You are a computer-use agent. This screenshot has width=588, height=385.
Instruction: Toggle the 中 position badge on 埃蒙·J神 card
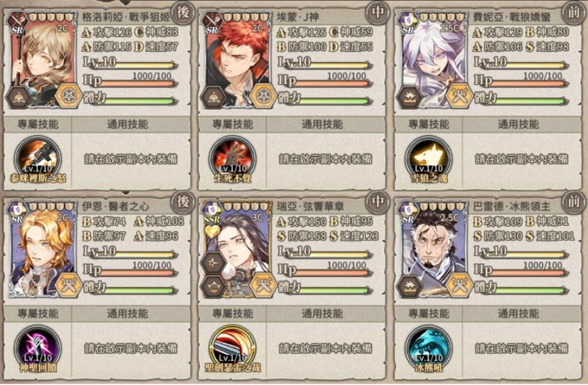(x=378, y=13)
